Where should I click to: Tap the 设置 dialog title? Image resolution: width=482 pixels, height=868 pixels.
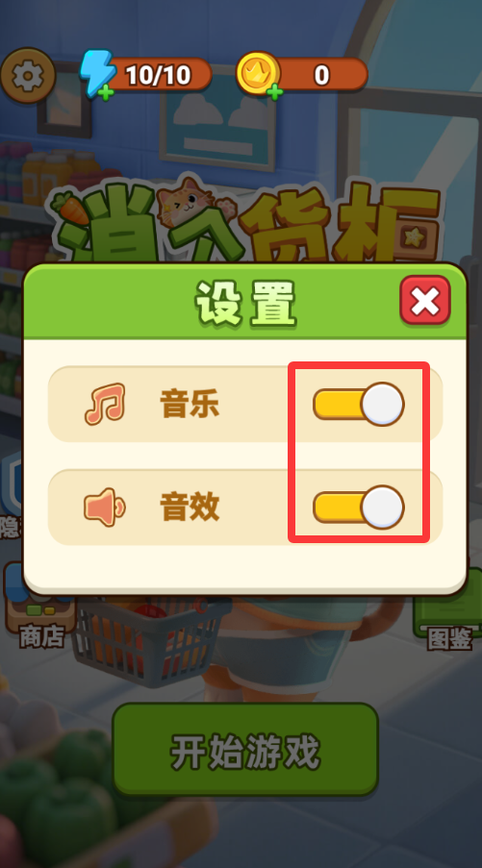point(245,304)
